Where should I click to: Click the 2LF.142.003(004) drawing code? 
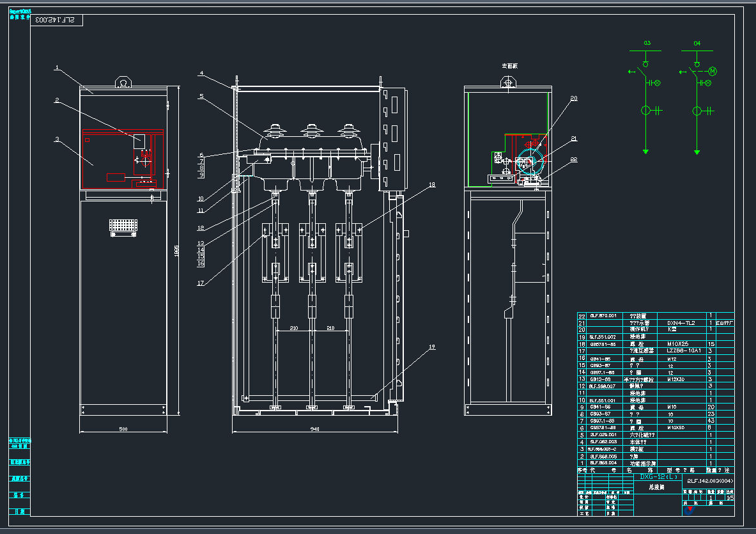(x=709, y=480)
